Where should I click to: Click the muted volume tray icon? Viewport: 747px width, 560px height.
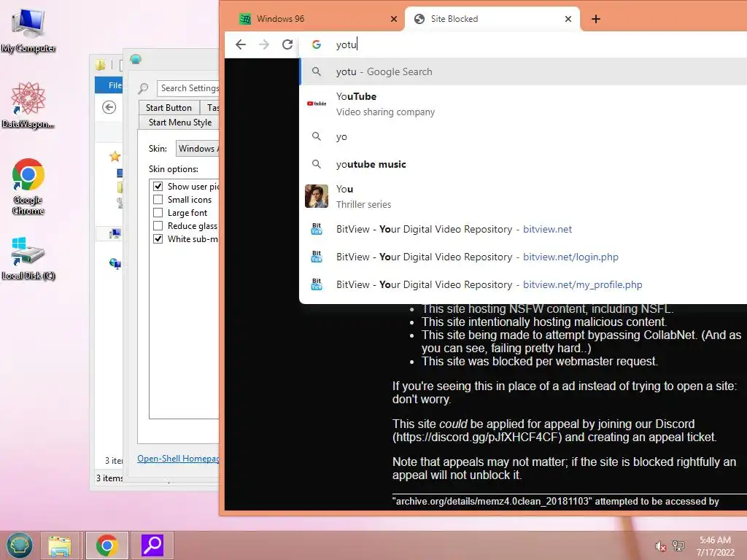pos(660,546)
